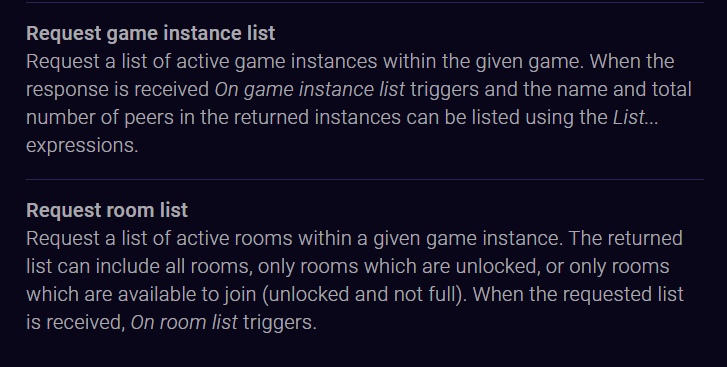
Task: Click the "Request game instance list" heading
Action: [151, 34]
